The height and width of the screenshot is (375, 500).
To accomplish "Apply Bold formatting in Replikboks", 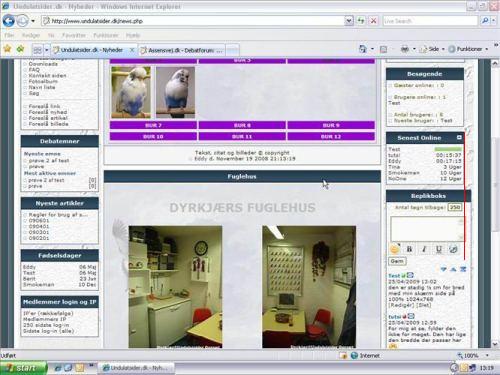I will click(x=409, y=249).
